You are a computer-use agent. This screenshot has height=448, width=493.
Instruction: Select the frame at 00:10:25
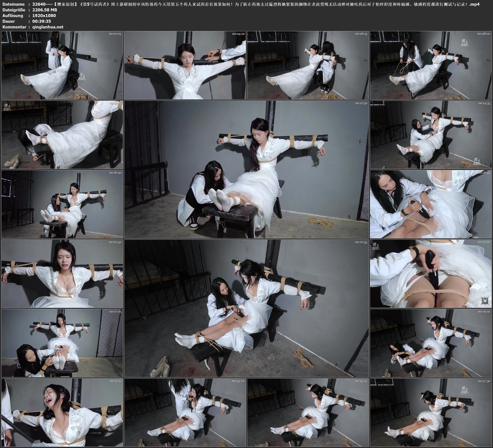click(x=62, y=135)
